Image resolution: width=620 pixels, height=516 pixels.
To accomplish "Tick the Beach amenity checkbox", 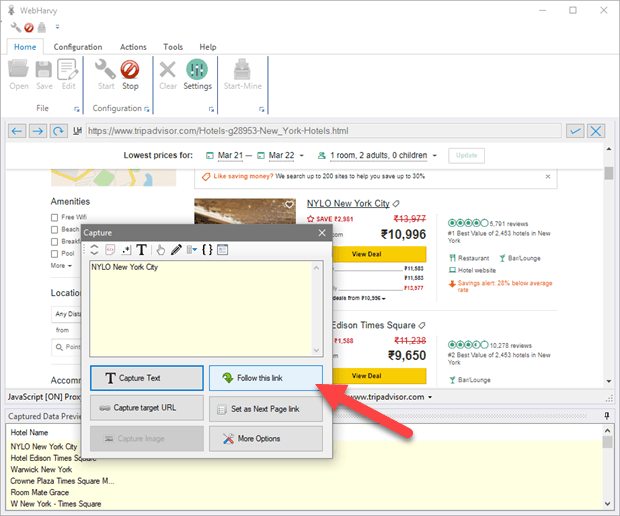I will 55,230.
